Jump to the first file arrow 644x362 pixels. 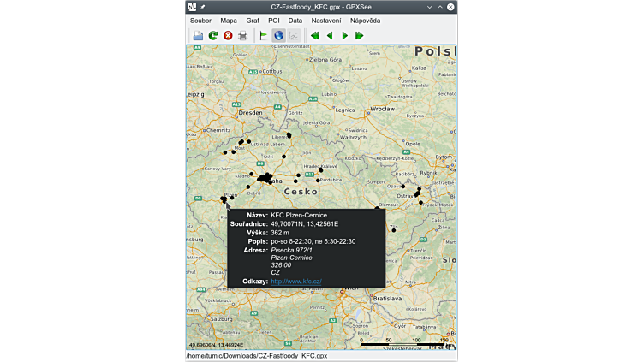click(x=315, y=36)
